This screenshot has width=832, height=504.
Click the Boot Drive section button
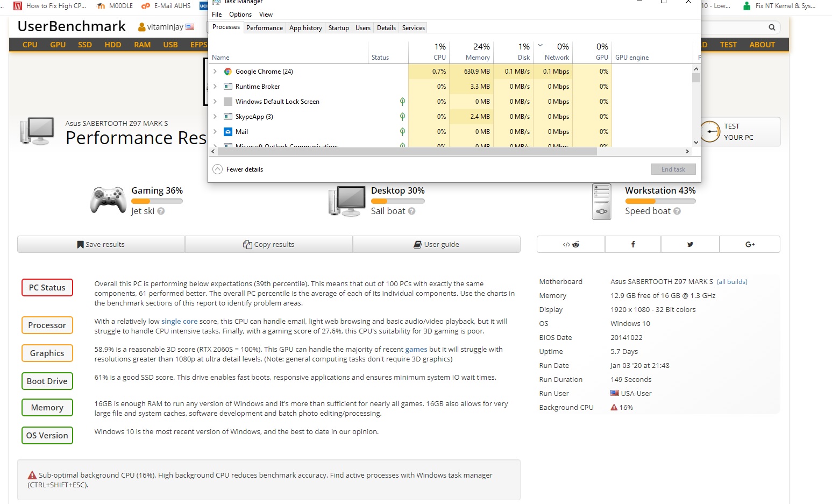point(47,381)
